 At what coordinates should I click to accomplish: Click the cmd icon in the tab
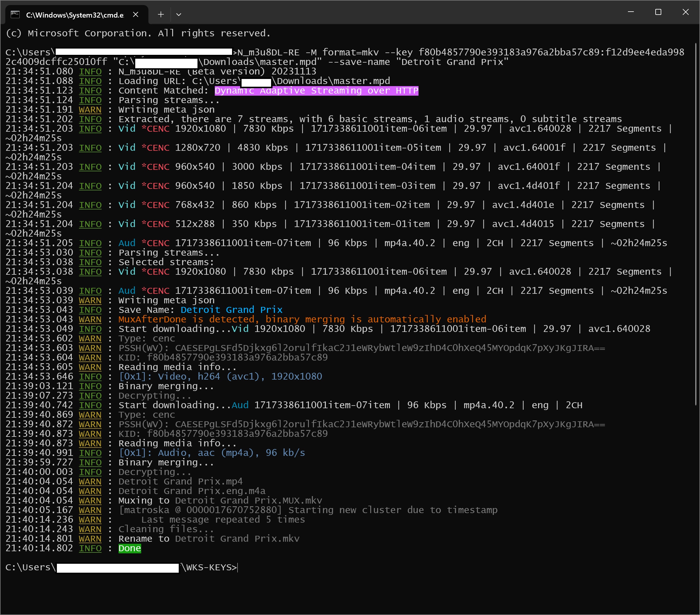(15, 14)
